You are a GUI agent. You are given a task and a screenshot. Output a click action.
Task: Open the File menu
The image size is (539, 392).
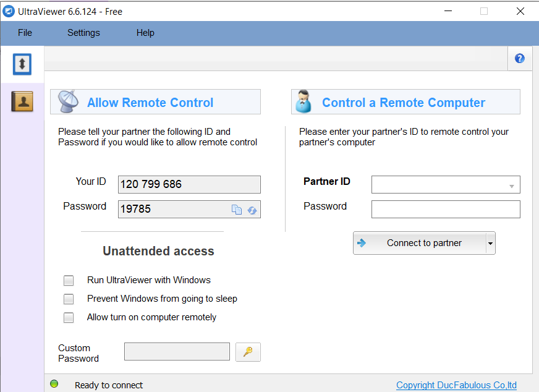(25, 33)
